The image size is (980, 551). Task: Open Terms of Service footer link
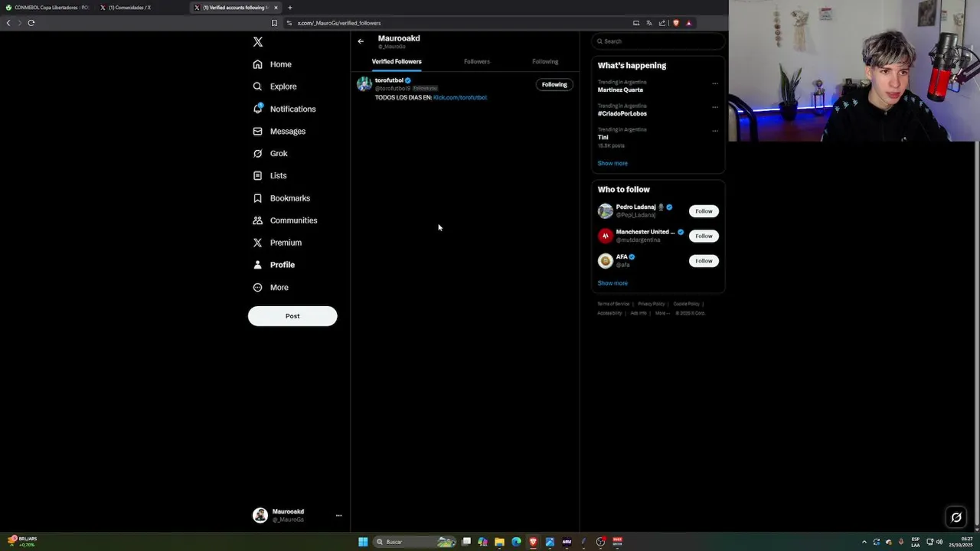[x=613, y=304]
